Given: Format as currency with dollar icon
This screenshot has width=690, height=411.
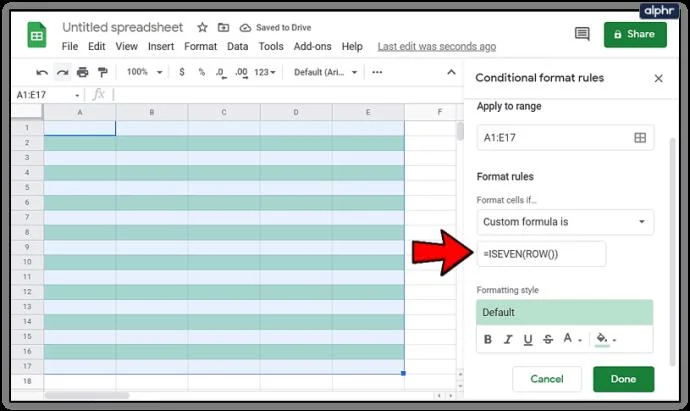Looking at the screenshot, I should 182,72.
